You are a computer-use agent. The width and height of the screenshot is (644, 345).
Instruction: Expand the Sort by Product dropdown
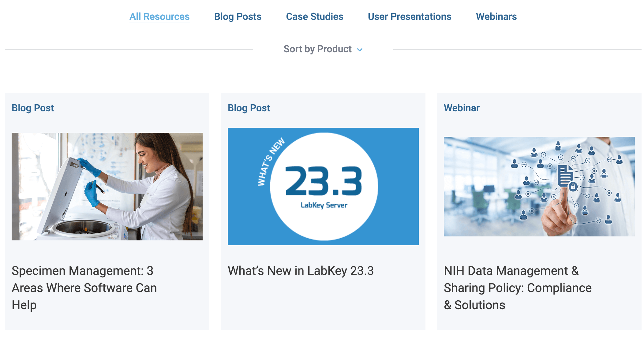point(318,49)
